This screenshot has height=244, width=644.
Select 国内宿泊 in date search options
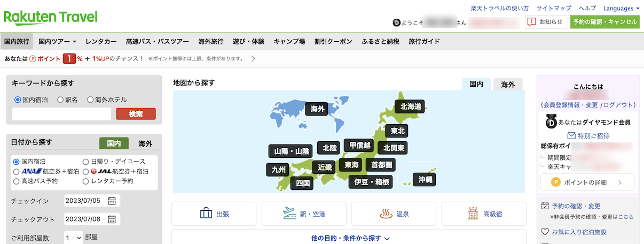coord(16,161)
